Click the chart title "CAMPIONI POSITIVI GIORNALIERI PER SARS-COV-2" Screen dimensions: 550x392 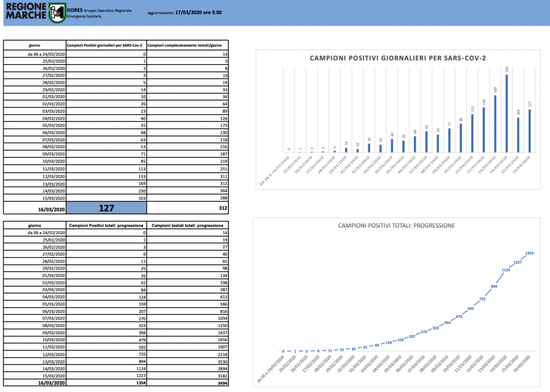coord(398,58)
